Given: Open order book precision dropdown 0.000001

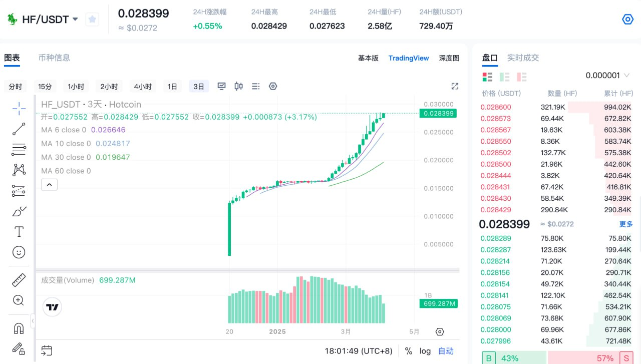Looking at the screenshot, I should pyautogui.click(x=607, y=76).
